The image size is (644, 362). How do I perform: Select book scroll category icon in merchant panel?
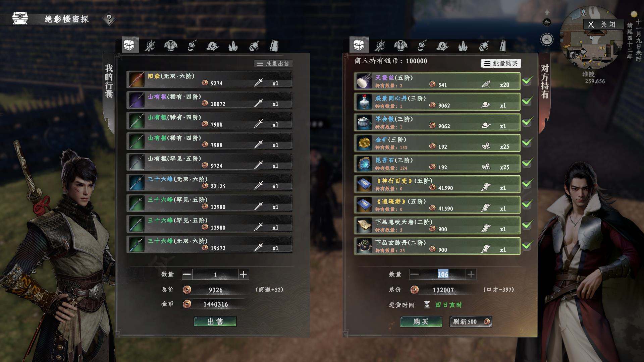tap(503, 46)
